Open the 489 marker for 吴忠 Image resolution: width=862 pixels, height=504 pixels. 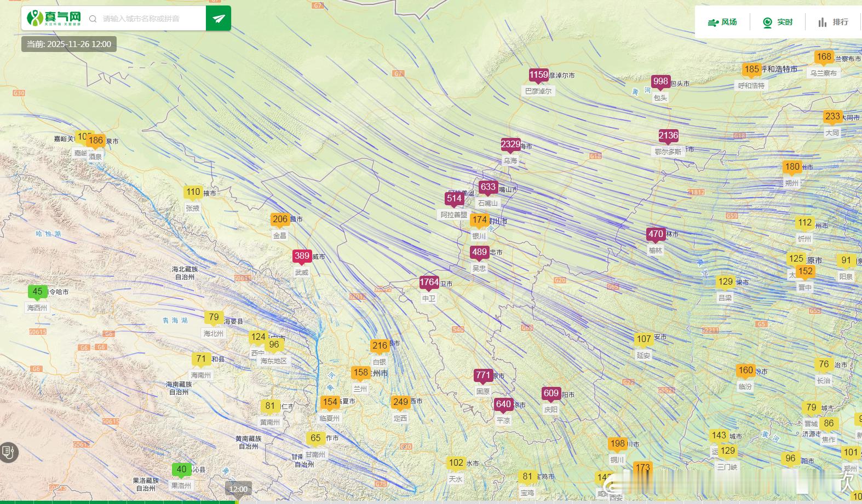[x=479, y=252]
